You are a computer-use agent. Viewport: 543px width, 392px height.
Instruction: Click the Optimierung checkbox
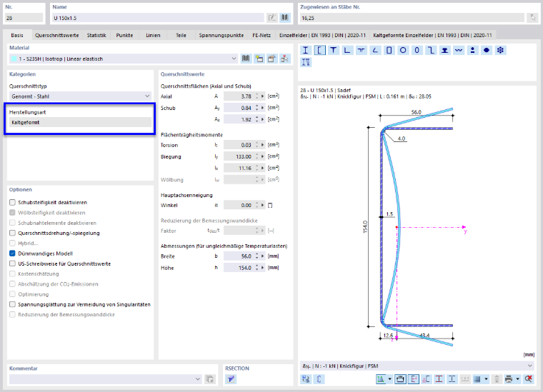pos(12,294)
